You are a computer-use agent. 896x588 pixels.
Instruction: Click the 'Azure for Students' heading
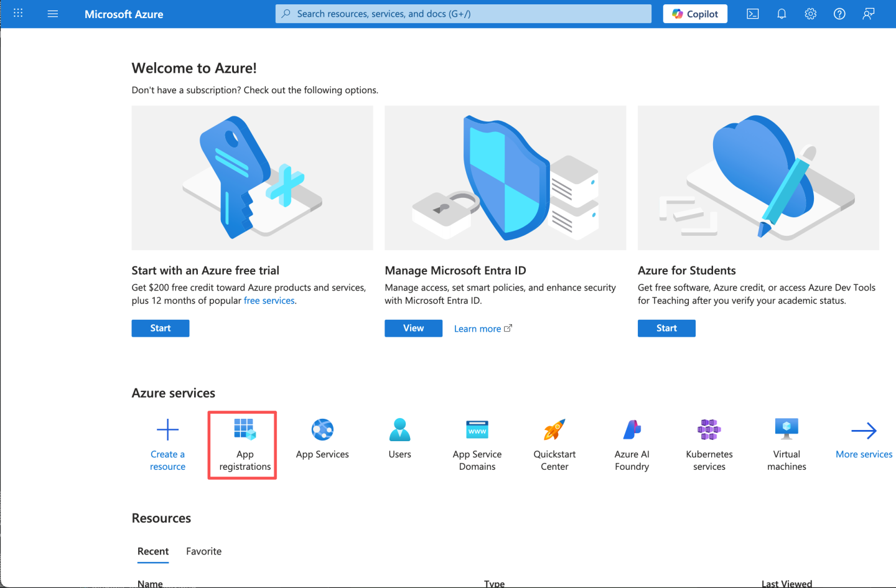tap(687, 271)
